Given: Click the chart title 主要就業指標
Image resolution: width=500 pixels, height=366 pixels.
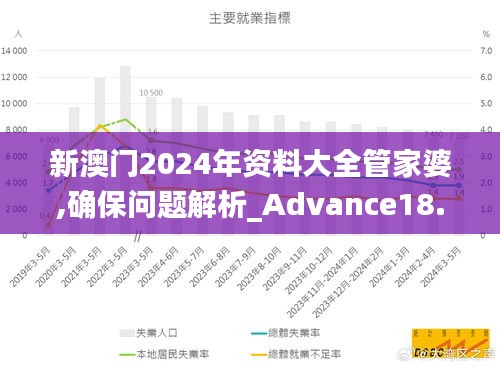Looking at the screenshot, I should pos(250,18).
